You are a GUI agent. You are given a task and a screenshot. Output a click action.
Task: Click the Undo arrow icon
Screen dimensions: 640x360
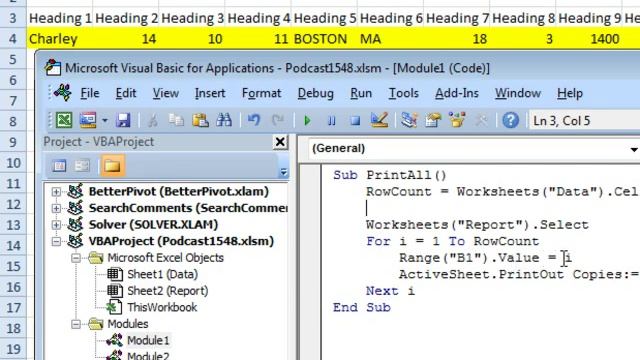(x=254, y=120)
